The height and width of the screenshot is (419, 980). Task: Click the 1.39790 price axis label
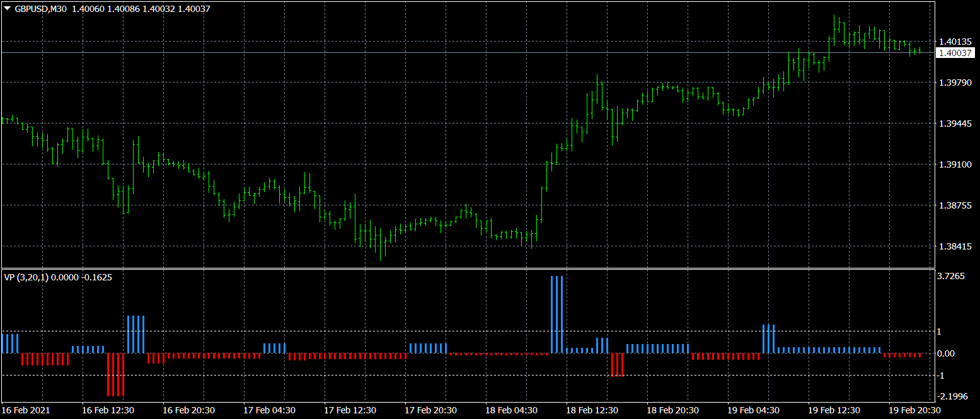pos(954,83)
